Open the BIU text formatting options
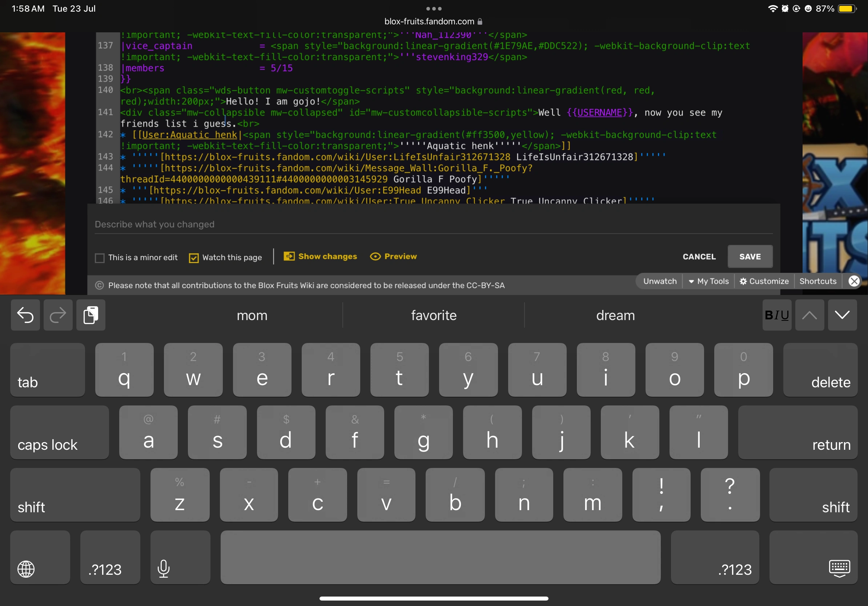Image resolution: width=868 pixels, height=606 pixels. coord(776,315)
